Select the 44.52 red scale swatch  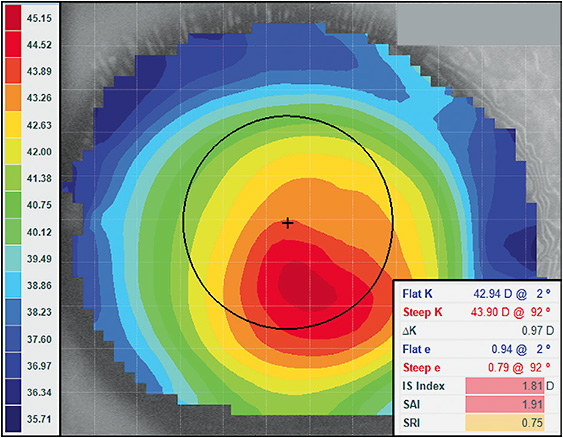pos(13,45)
